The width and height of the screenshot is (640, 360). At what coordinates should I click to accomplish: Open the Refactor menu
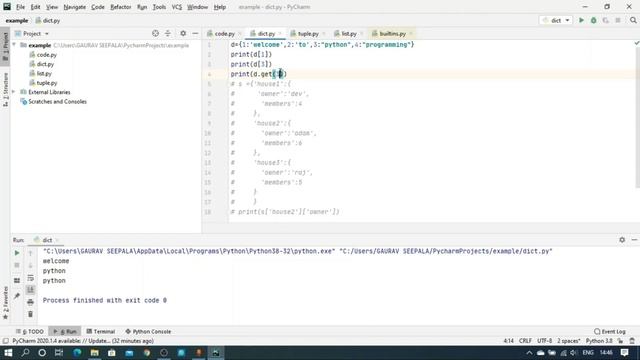tap(120, 7)
